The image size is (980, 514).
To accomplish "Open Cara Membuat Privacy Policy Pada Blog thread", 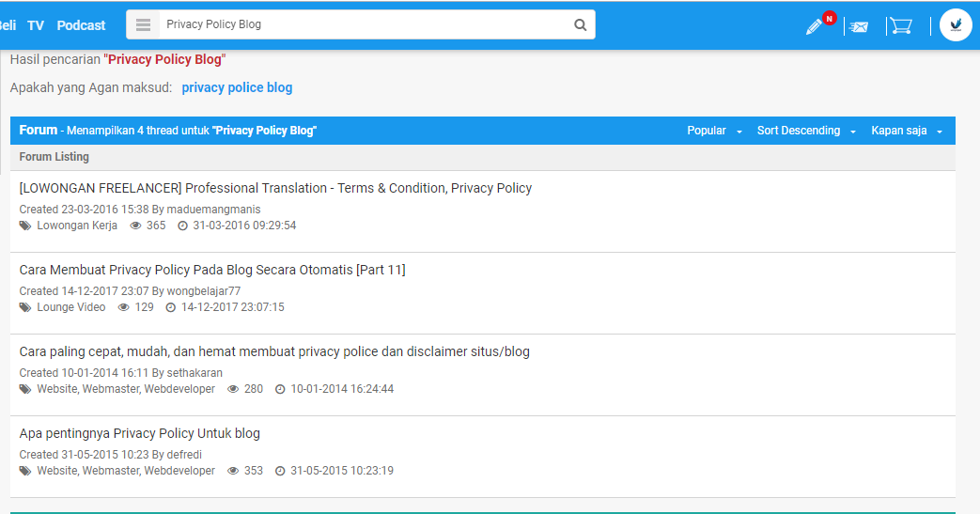I will click(x=212, y=270).
